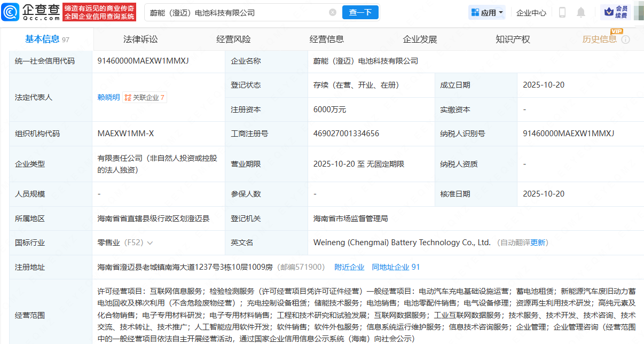Select the 知识产权 tab
This screenshot has width=644, height=344.
pos(513,39)
